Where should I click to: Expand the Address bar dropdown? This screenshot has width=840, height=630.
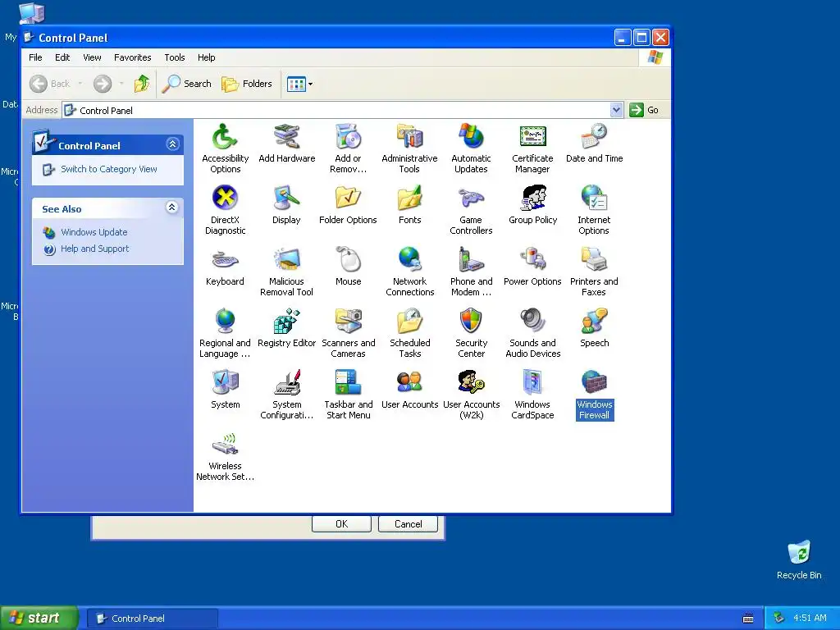click(x=617, y=110)
